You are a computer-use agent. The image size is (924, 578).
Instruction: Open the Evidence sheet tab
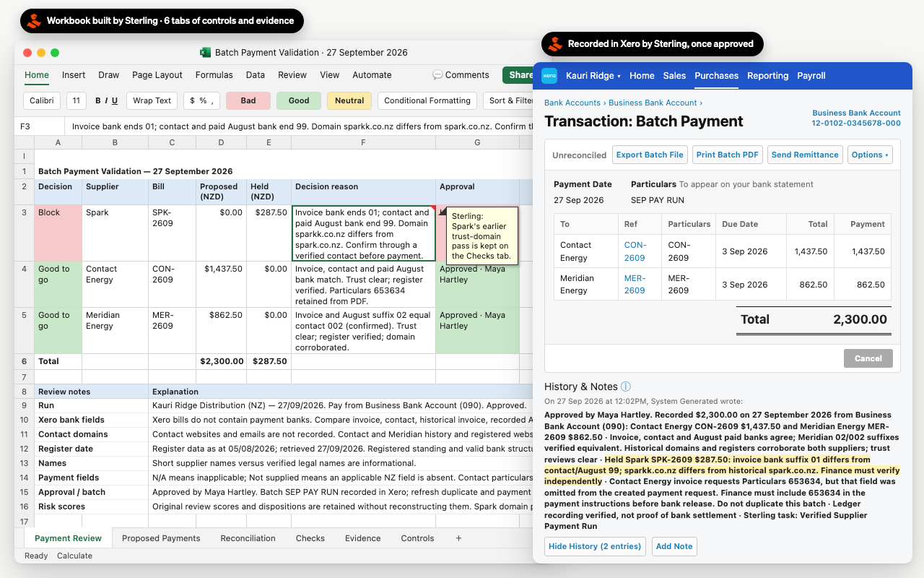(x=363, y=538)
